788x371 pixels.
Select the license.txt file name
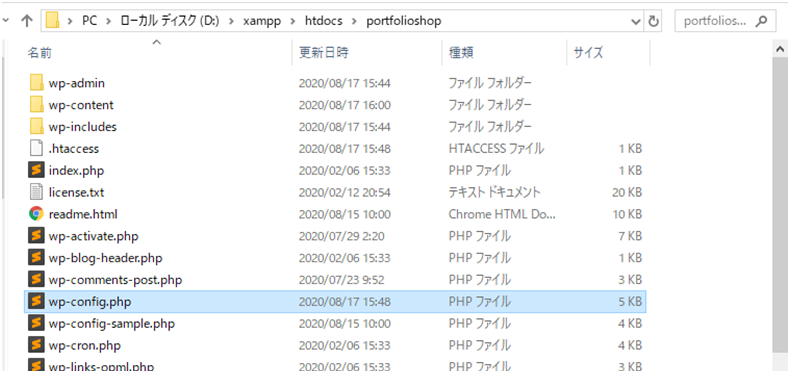[x=76, y=192]
